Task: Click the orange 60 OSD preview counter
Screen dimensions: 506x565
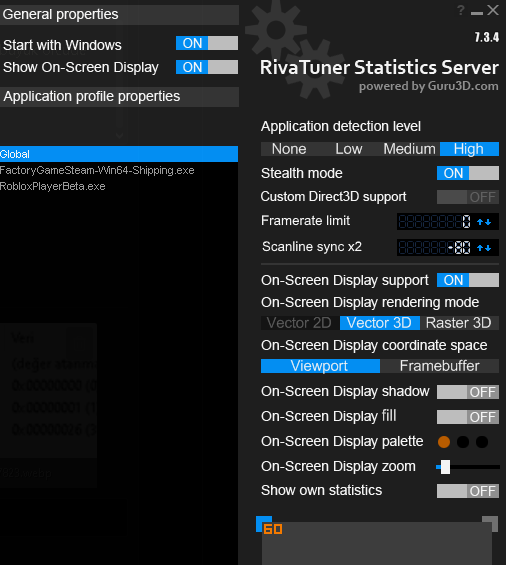Action: (x=273, y=529)
